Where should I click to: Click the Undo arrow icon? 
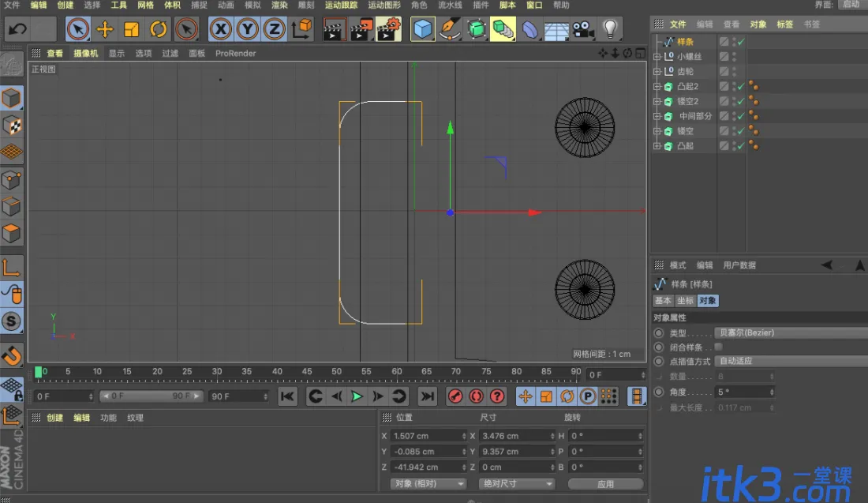point(17,28)
